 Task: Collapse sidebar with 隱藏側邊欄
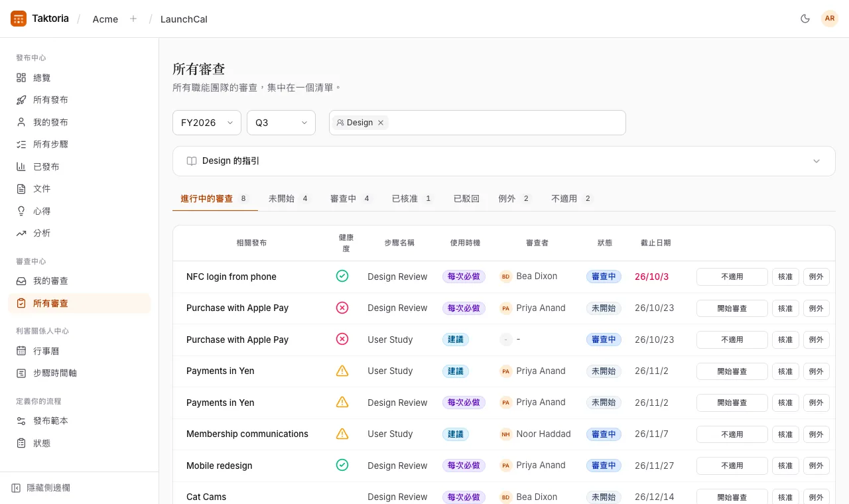[x=40, y=488]
